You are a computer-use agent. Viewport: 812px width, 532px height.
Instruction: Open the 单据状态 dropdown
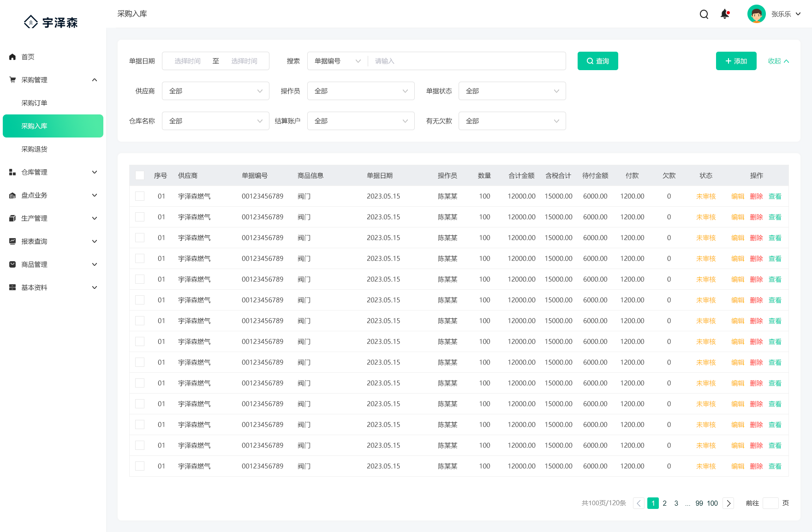512,91
